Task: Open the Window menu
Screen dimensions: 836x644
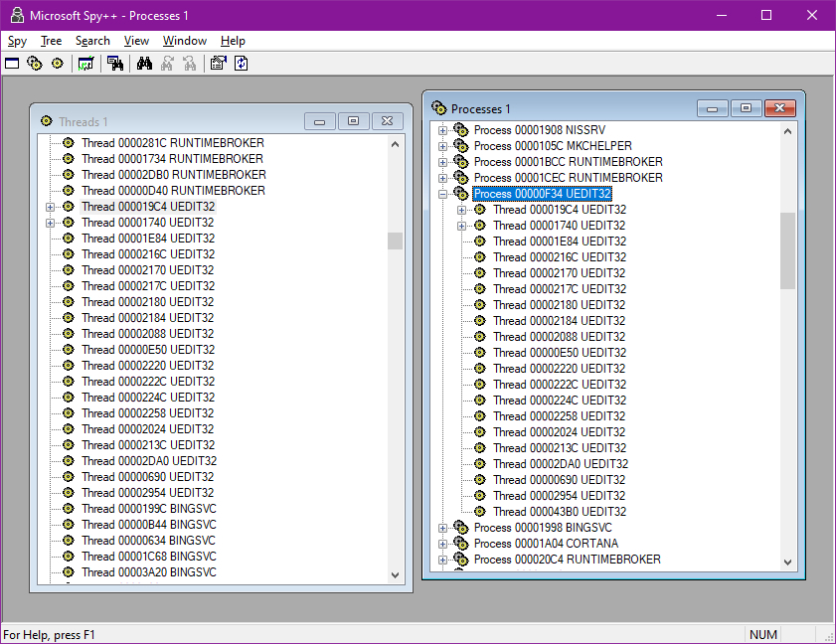Action: pyautogui.click(x=185, y=41)
